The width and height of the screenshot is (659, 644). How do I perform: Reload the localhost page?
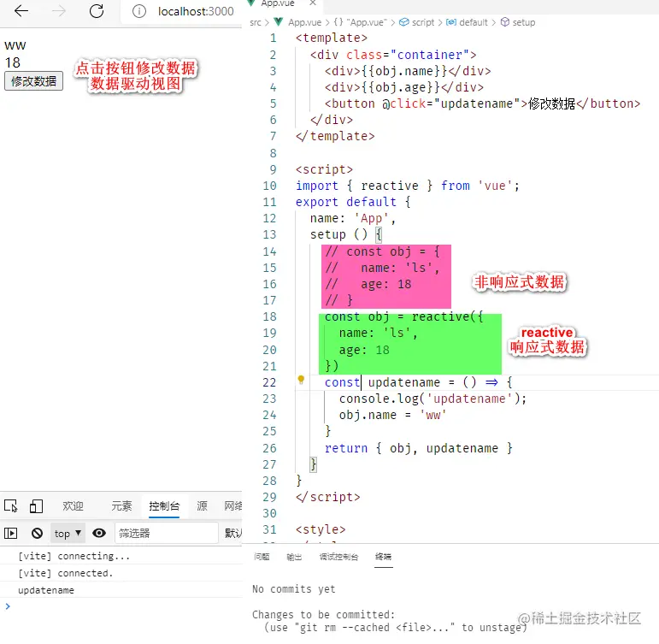97,11
